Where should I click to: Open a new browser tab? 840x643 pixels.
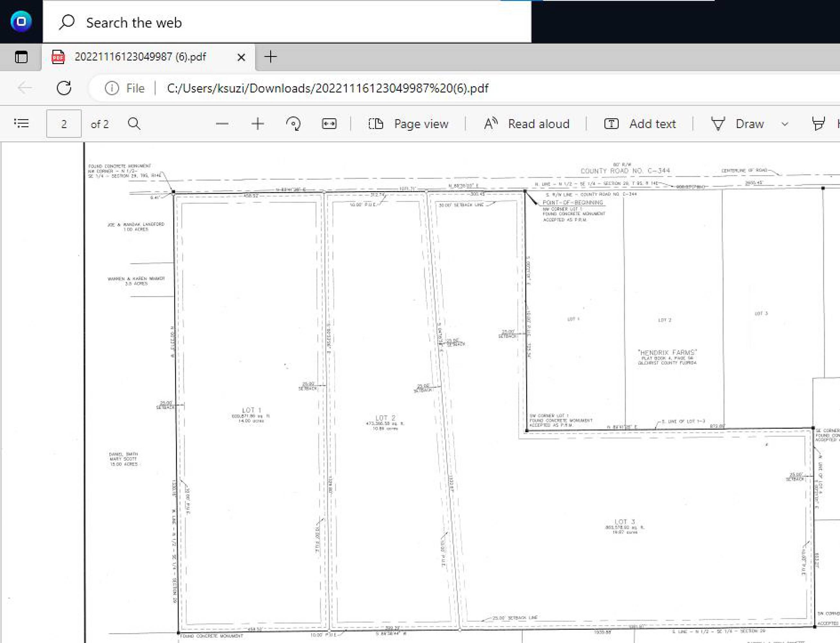(x=271, y=57)
